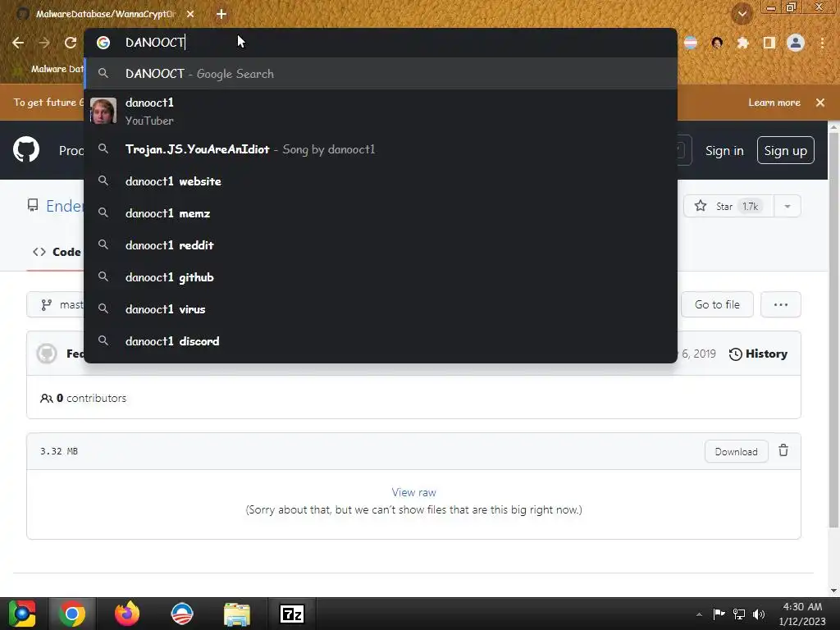Viewport: 840px width, 630px height.
Task: Click the Google icon in address bar
Action: (103, 43)
